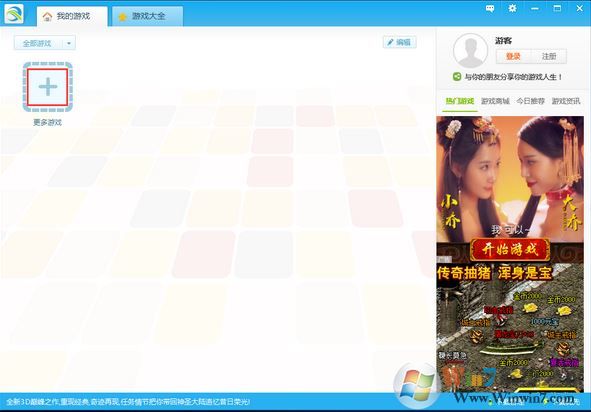The image size is (591, 412).
Task: Click the 注册 button
Action: coord(549,56)
